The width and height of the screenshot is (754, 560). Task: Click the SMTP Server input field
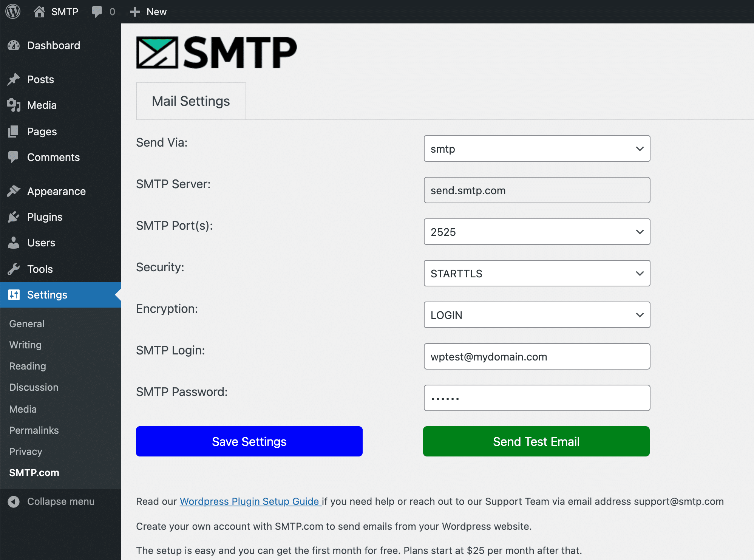[537, 190]
